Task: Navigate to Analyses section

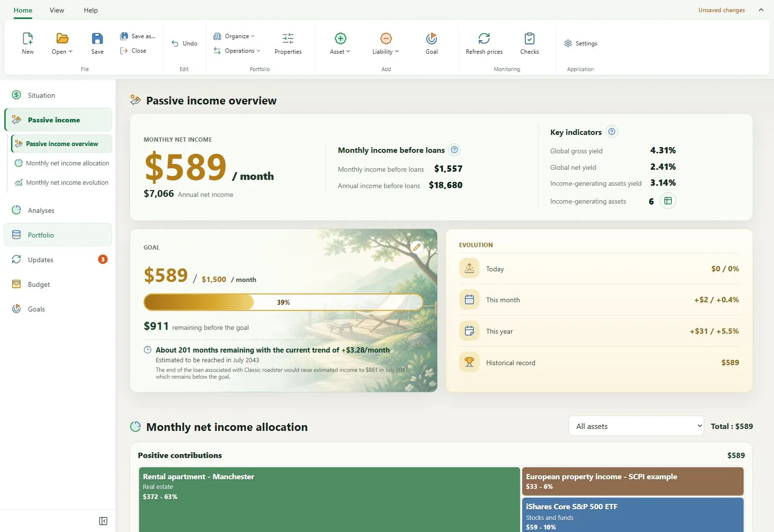Action: click(x=58, y=210)
